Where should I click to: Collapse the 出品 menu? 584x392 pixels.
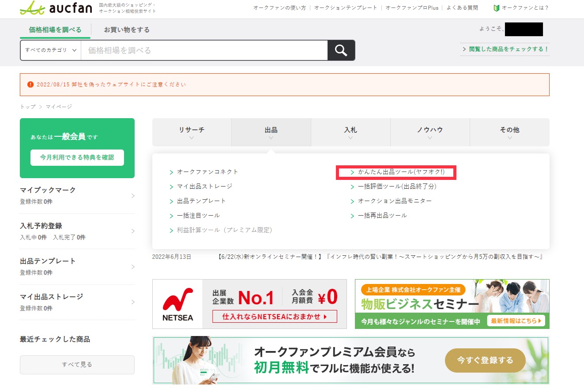pyautogui.click(x=271, y=132)
